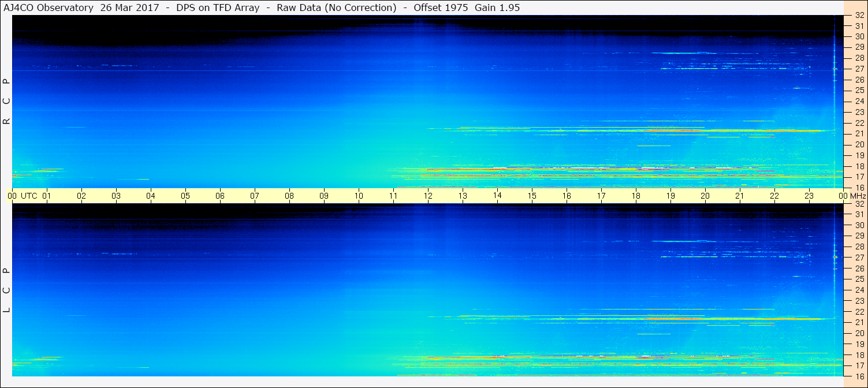This screenshot has width=868, height=388.
Task: Select the 32 MHz label on RCP scale
Action: [859, 16]
